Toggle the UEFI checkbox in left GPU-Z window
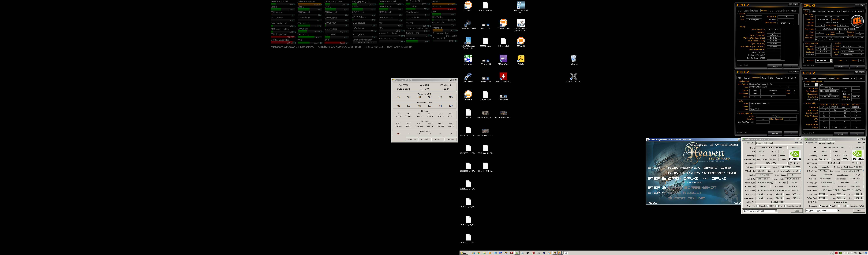This screenshot has height=255, width=868. coord(795,163)
